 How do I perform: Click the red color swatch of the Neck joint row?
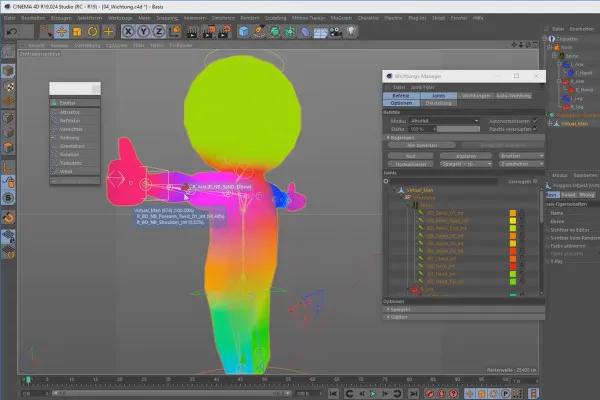pyautogui.click(x=513, y=266)
